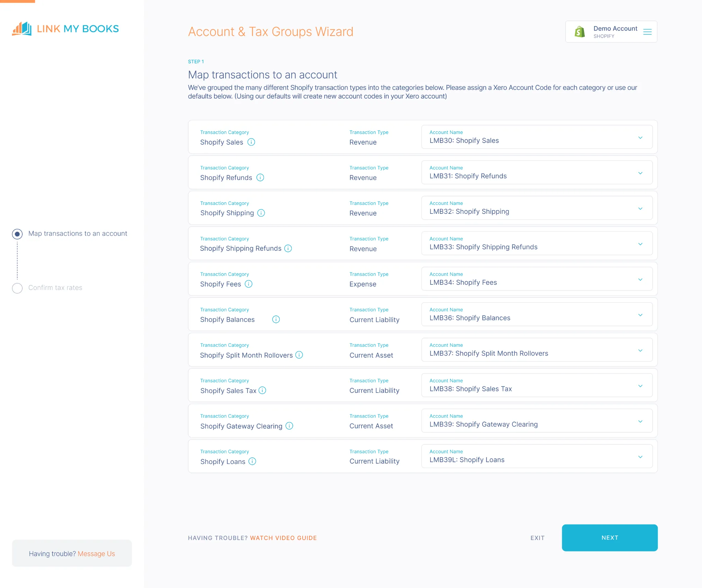The height and width of the screenshot is (588, 702).
Task: Expand LMB32: Shopify Shipping account selector
Action: pos(537,208)
